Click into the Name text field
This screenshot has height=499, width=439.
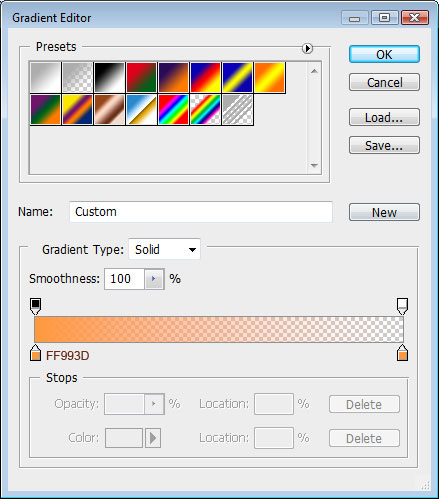click(x=201, y=212)
